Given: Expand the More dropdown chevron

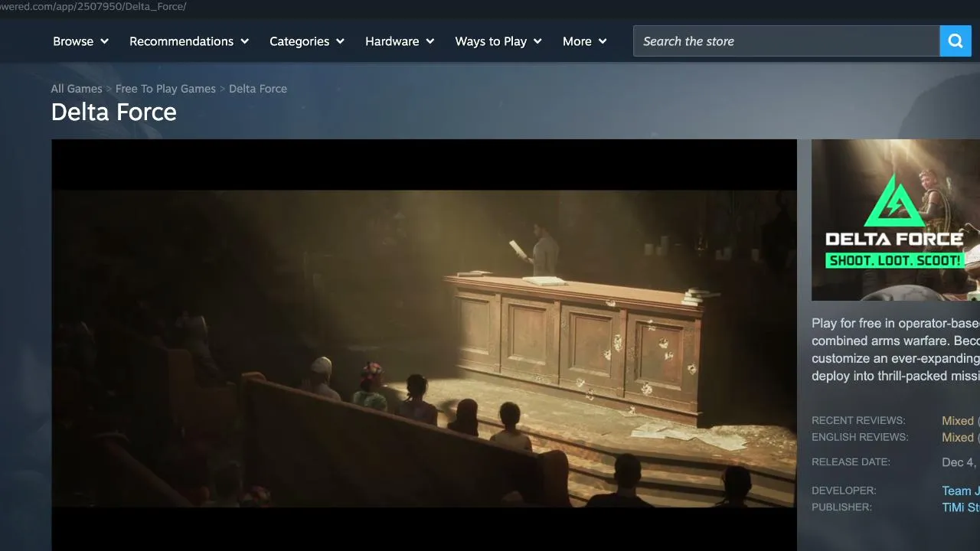Looking at the screenshot, I should pos(603,41).
